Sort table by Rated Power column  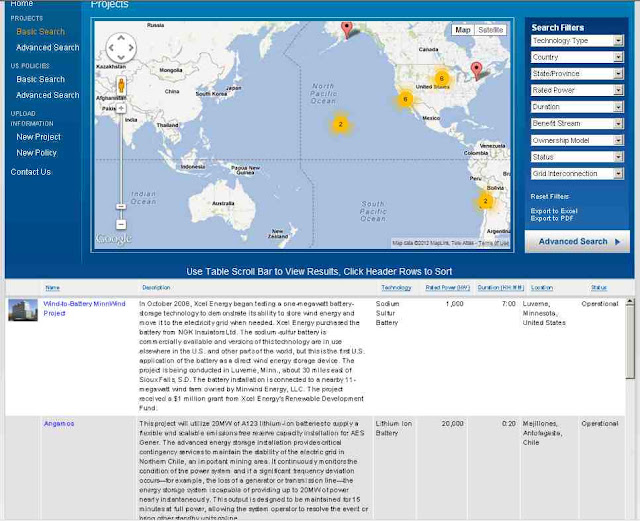[448, 288]
